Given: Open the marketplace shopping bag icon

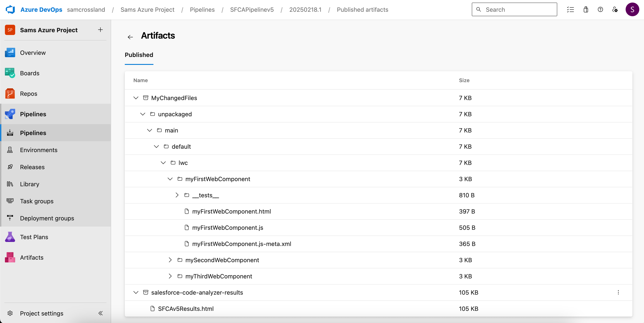Looking at the screenshot, I should point(586,9).
